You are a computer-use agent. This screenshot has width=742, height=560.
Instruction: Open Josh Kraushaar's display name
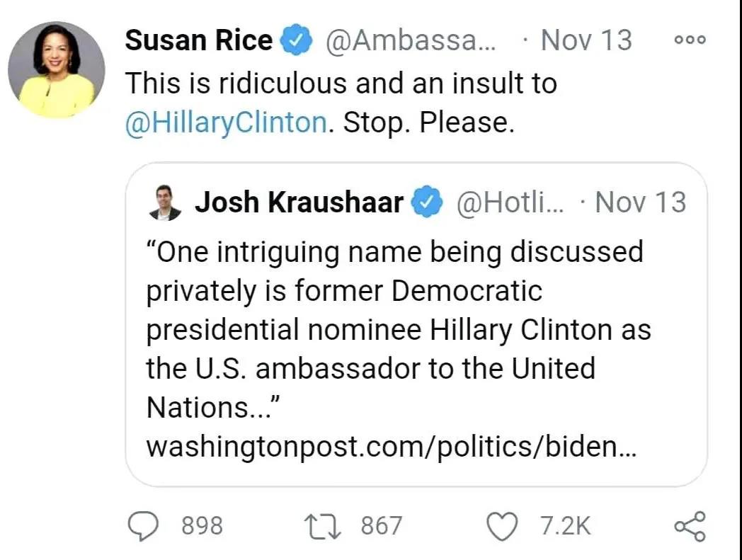coord(299,202)
